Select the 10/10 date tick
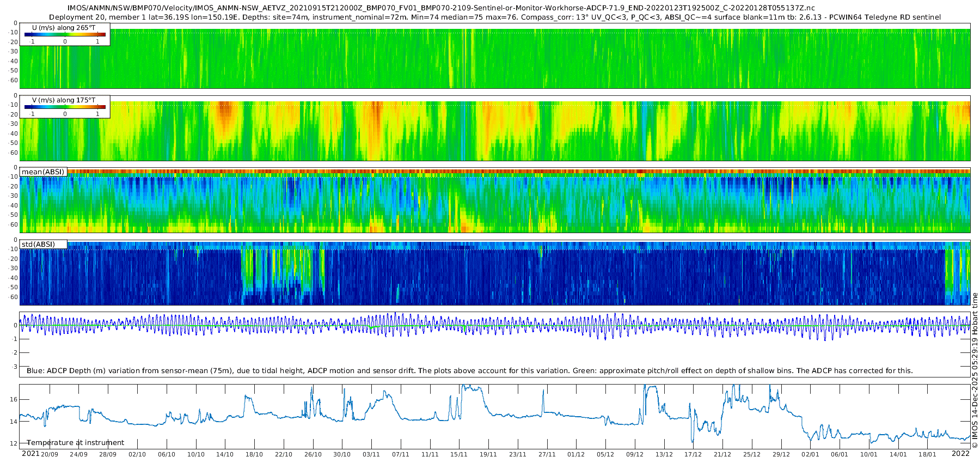This screenshot has width=980, height=463. 196,454
